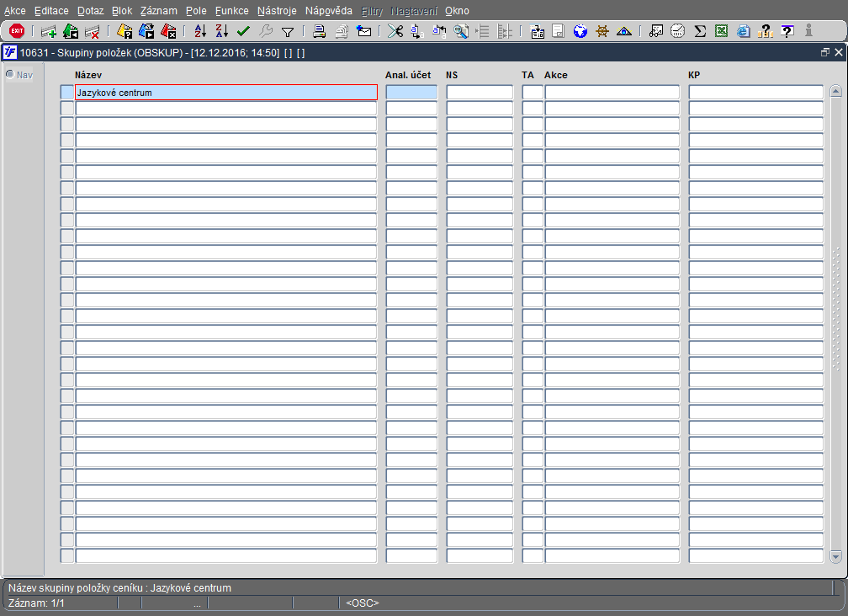The height and width of the screenshot is (616, 848).
Task: Click the question mark with blocks help icon
Action: pyautogui.click(x=765, y=31)
